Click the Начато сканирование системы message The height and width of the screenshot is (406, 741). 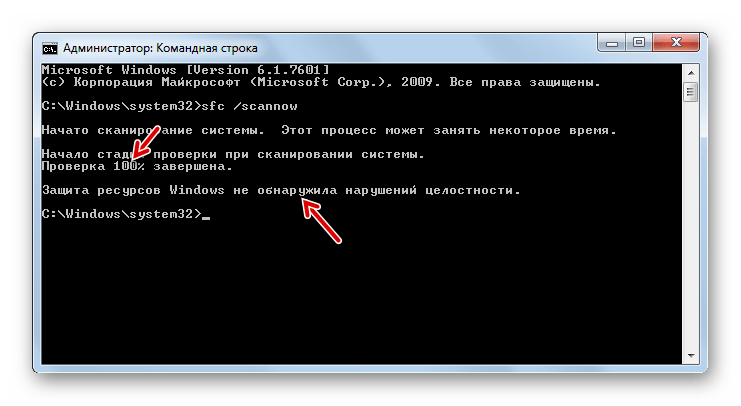tap(329, 130)
